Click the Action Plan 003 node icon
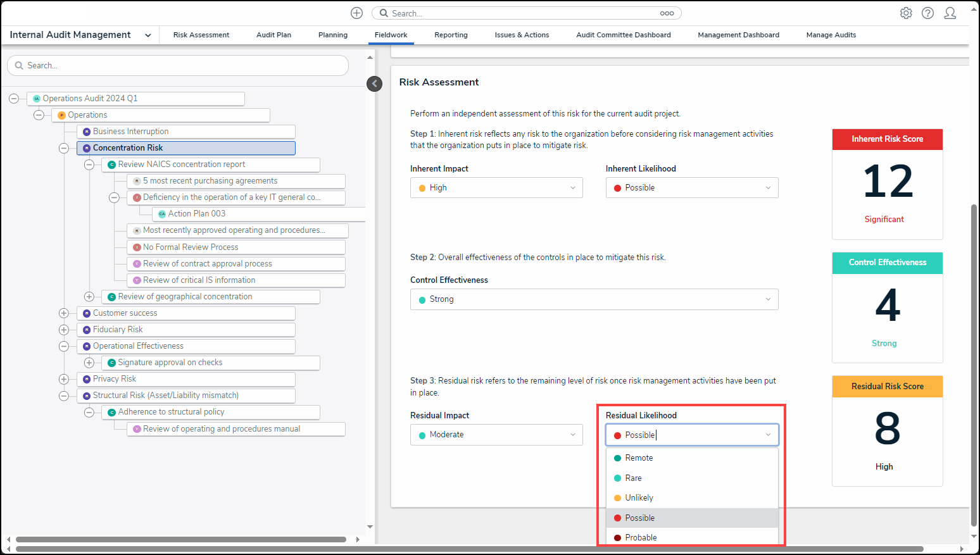Viewport: 980px width, 555px height. tap(162, 214)
